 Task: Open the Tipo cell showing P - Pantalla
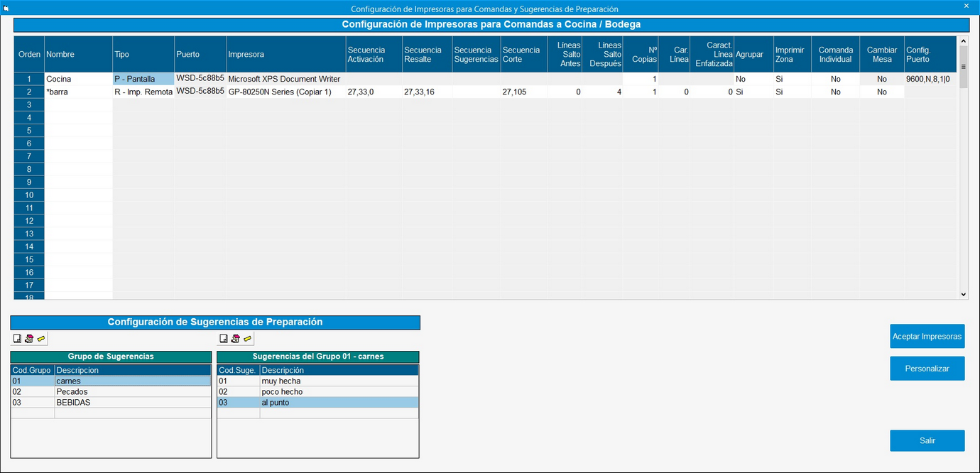(143, 80)
